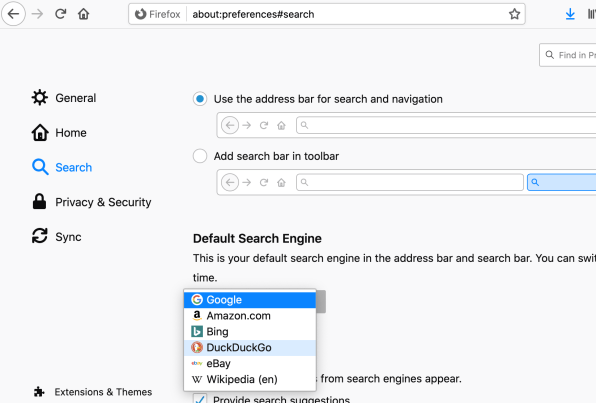This screenshot has height=403, width=596.
Task: Open the Home preferences category
Action: (59, 133)
